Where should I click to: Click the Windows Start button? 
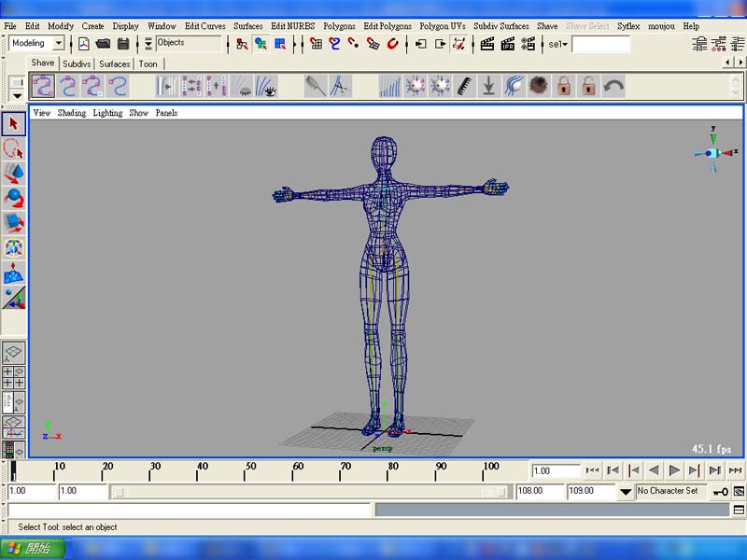(33, 549)
